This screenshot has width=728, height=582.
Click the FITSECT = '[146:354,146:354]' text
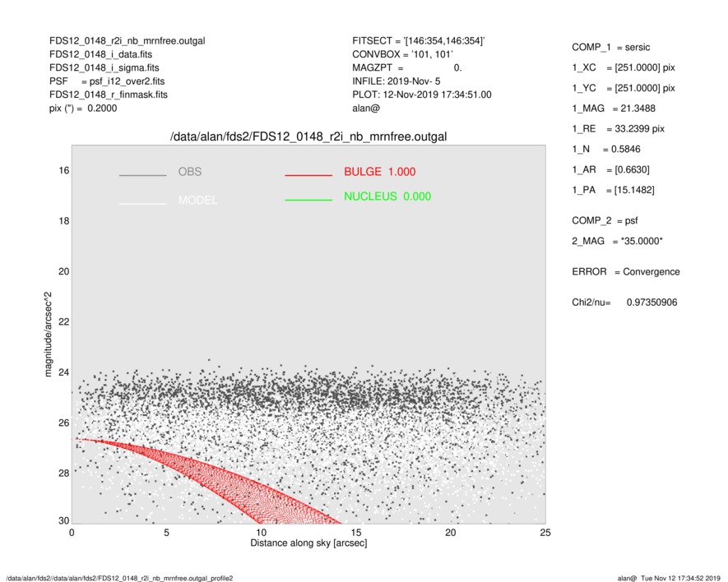419,41
